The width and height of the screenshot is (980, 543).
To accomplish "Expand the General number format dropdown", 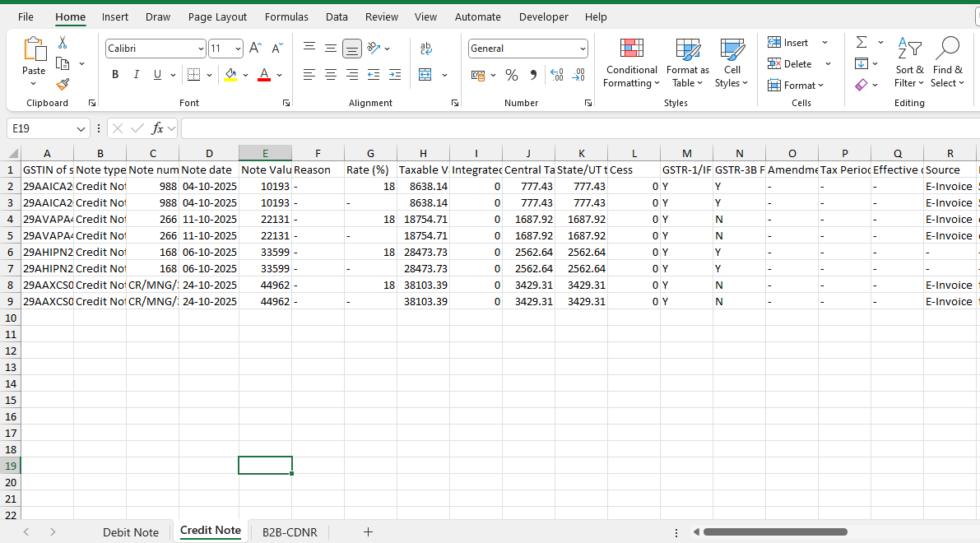I will click(x=583, y=49).
